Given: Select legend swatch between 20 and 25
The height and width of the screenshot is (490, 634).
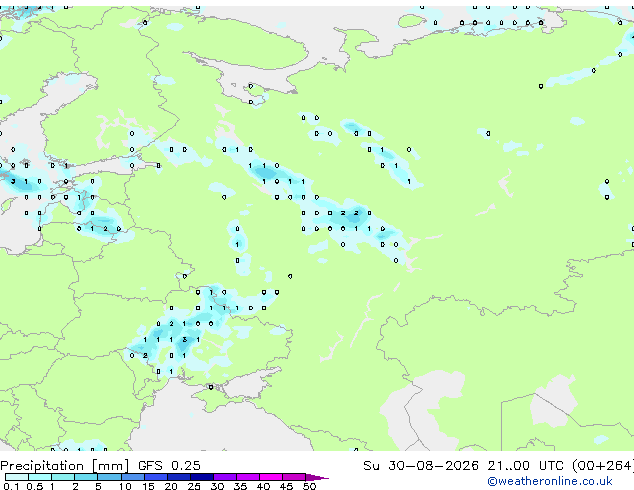Looking at the screenshot, I should 179,477.
